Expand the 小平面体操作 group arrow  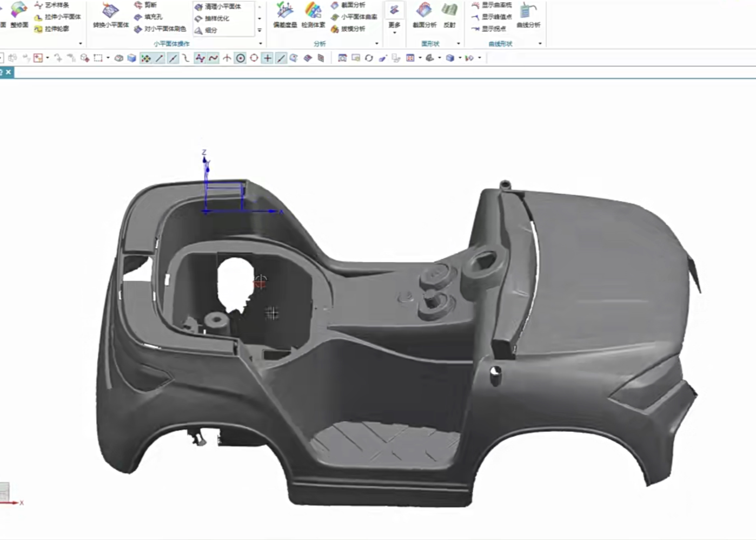click(x=261, y=44)
